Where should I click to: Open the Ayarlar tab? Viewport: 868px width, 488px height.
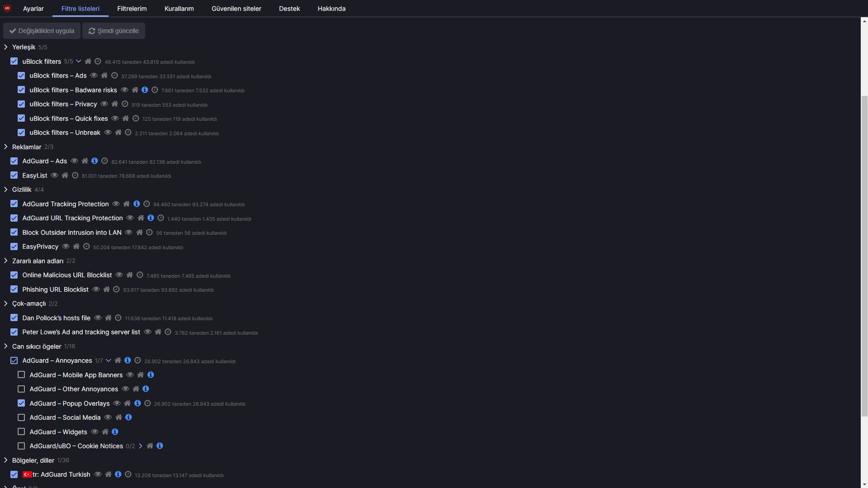[x=33, y=9]
